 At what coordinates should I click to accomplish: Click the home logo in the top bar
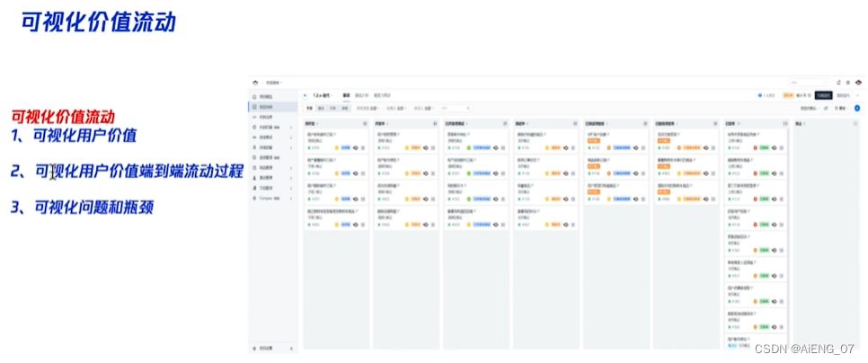click(x=255, y=83)
